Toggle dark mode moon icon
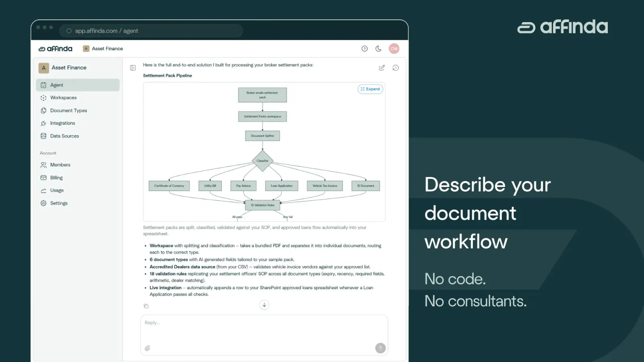This screenshot has height=362, width=644. click(x=378, y=49)
